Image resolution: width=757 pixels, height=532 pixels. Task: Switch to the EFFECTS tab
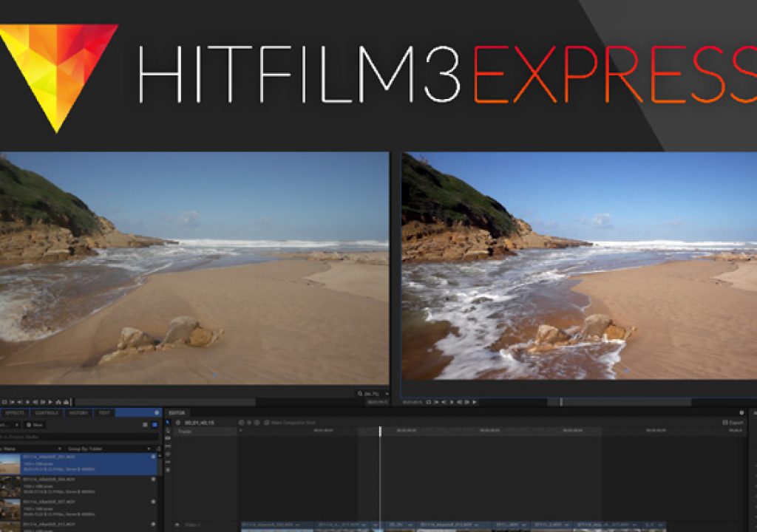click(x=15, y=413)
